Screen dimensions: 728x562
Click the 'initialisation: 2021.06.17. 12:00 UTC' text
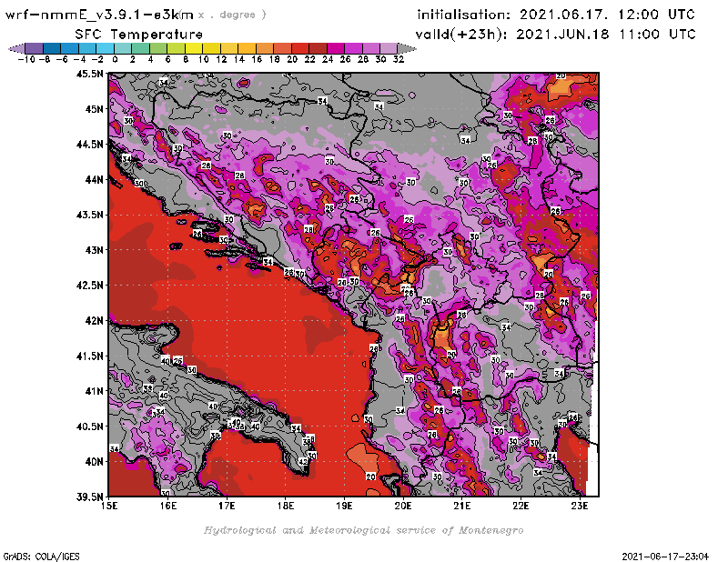556,15
